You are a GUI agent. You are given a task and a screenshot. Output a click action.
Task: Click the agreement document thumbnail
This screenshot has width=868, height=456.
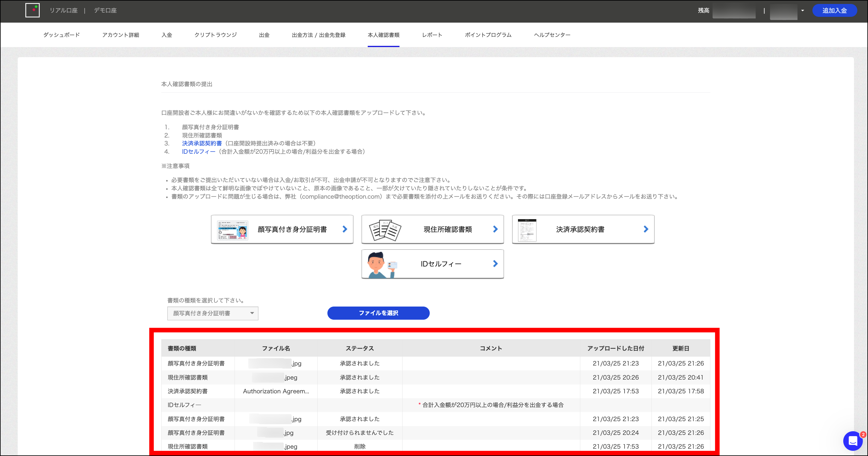527,230
